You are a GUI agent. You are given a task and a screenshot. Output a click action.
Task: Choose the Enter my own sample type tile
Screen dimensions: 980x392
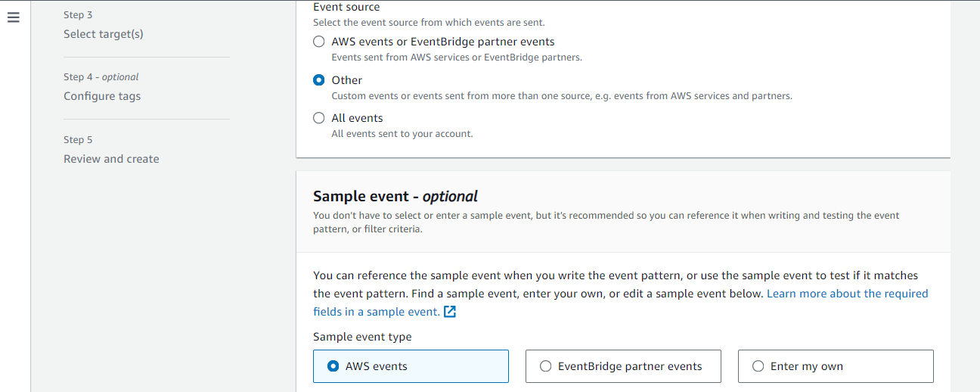click(836, 366)
